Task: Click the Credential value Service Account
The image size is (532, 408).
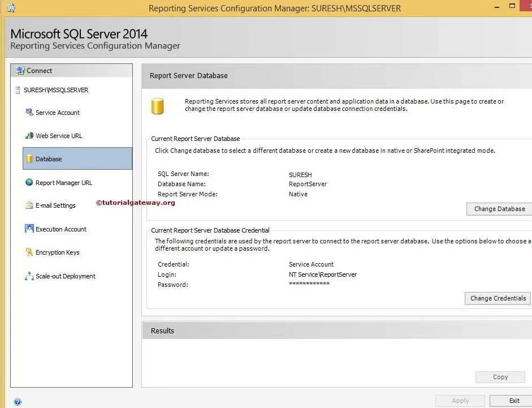Action: (311, 264)
